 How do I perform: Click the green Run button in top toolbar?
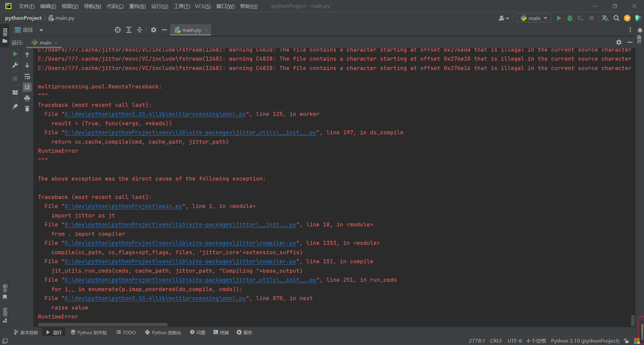[x=559, y=18]
